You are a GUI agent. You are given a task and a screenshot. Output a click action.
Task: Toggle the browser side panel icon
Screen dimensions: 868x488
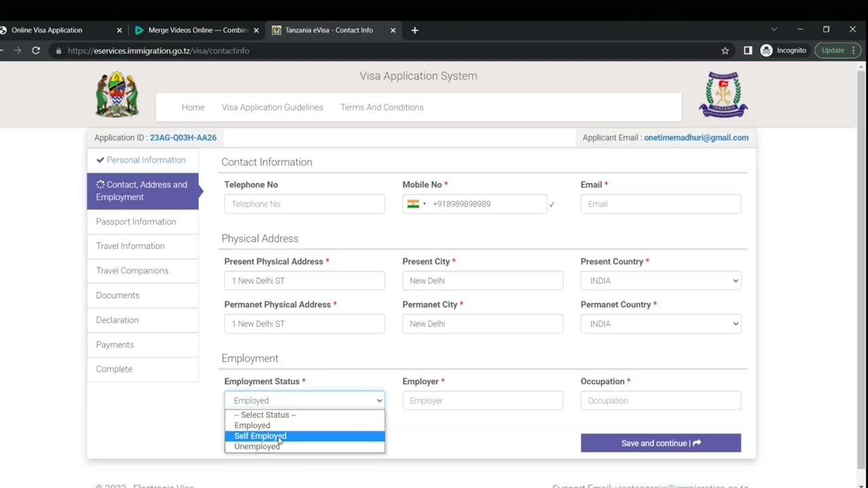pos(747,50)
